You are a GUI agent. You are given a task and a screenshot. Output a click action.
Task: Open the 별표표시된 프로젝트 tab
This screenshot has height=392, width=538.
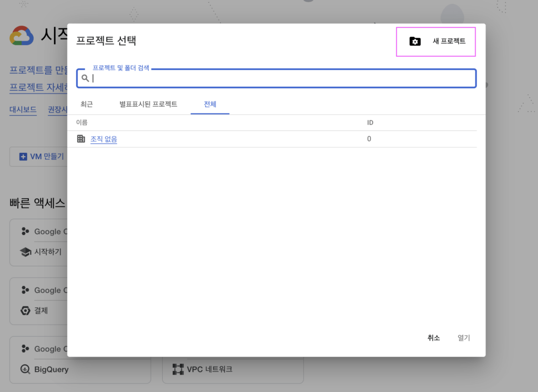148,104
